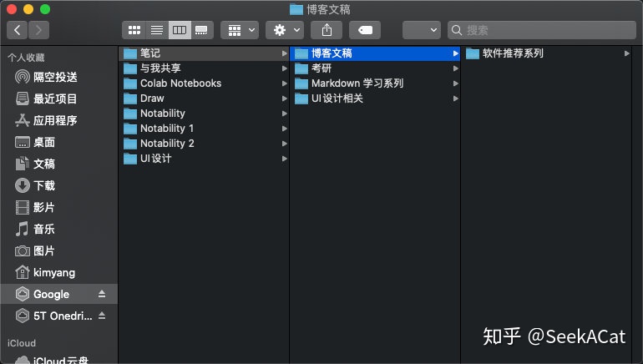643x364 pixels.
Task: Go back with the left chevron button
Action: [18, 30]
